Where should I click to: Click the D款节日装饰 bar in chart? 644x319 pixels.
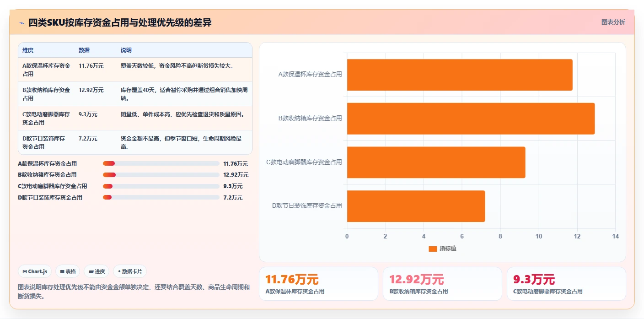[x=416, y=206]
